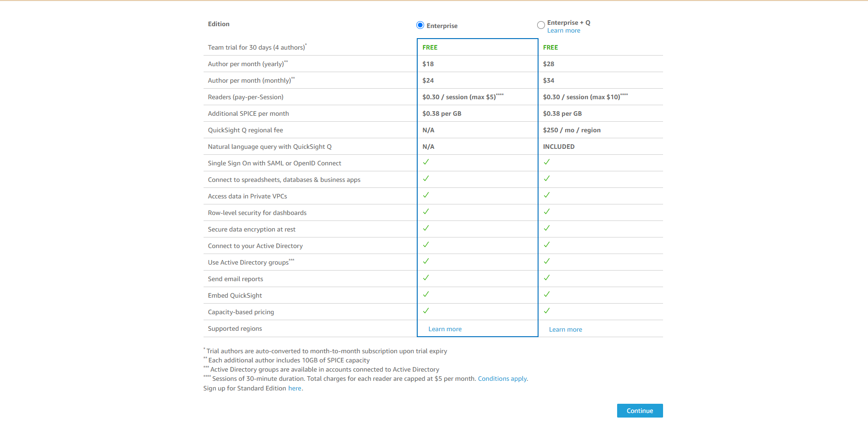The image size is (868, 435).
Task: Click 'Send email reports' row label
Action: coord(235,279)
